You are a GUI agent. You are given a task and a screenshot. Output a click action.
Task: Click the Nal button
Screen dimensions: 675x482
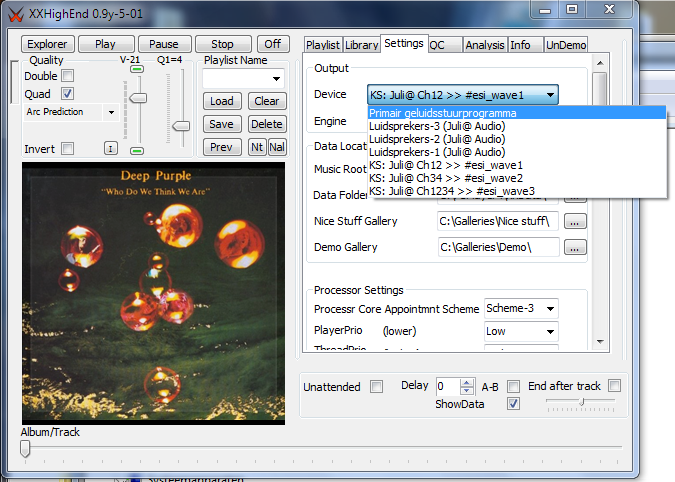click(x=277, y=147)
